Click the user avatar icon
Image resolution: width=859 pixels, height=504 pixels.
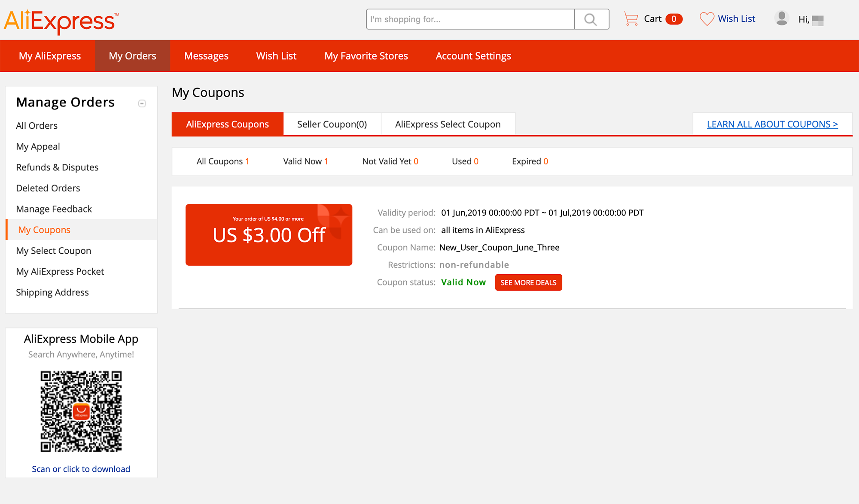pyautogui.click(x=782, y=18)
